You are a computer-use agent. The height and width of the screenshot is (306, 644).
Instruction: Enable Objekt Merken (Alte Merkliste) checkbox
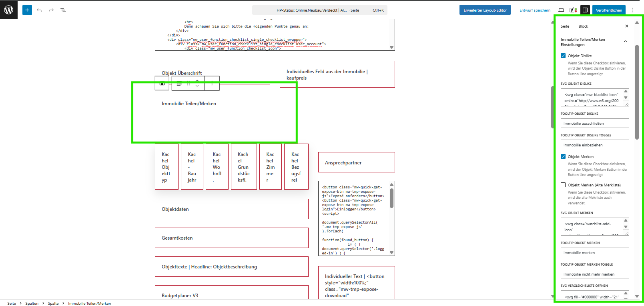563,185
